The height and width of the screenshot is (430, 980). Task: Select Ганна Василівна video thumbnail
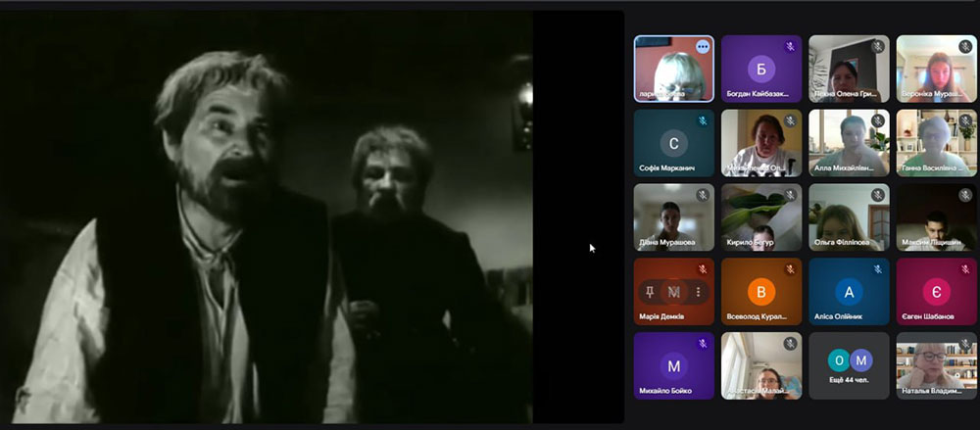coord(936,143)
